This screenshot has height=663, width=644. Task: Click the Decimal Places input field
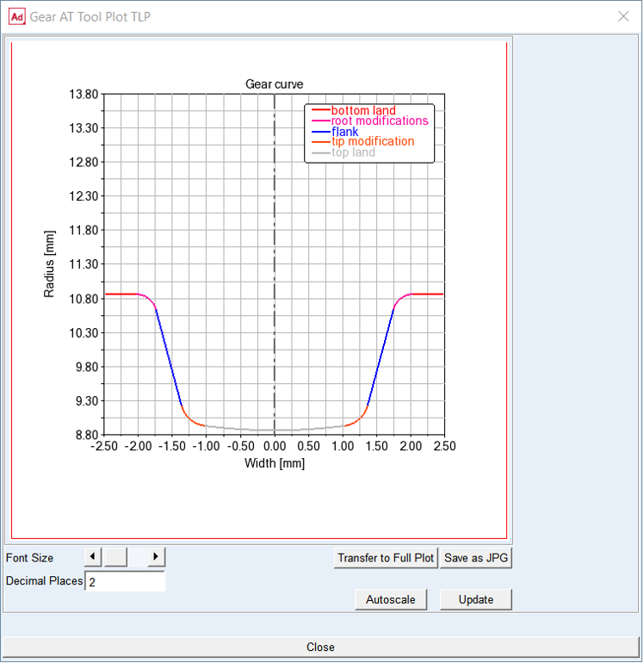point(125,581)
